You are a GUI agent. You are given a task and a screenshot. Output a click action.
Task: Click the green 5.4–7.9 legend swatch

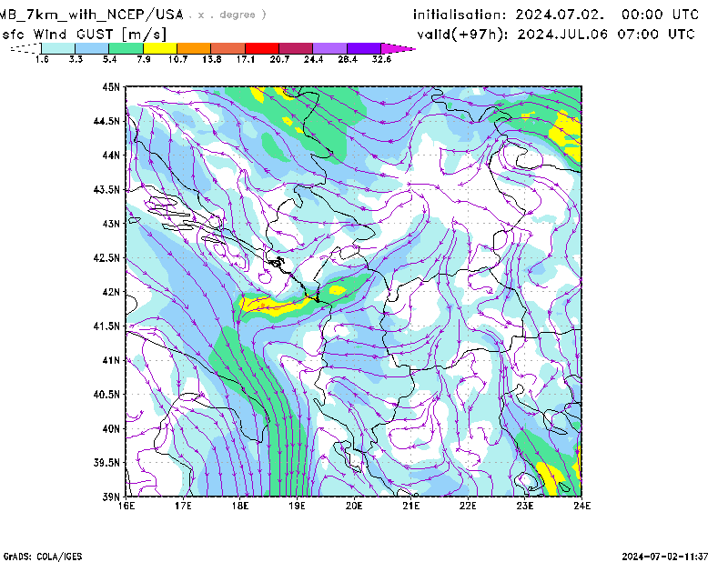coord(126,48)
